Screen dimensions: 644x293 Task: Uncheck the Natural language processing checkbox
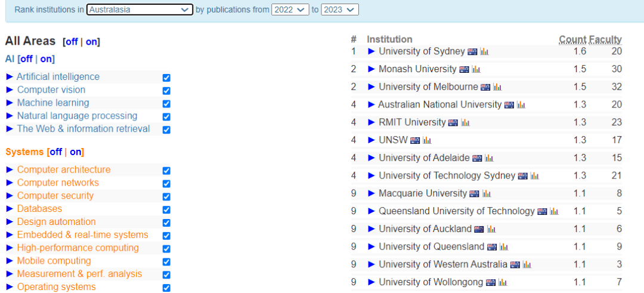166,117
